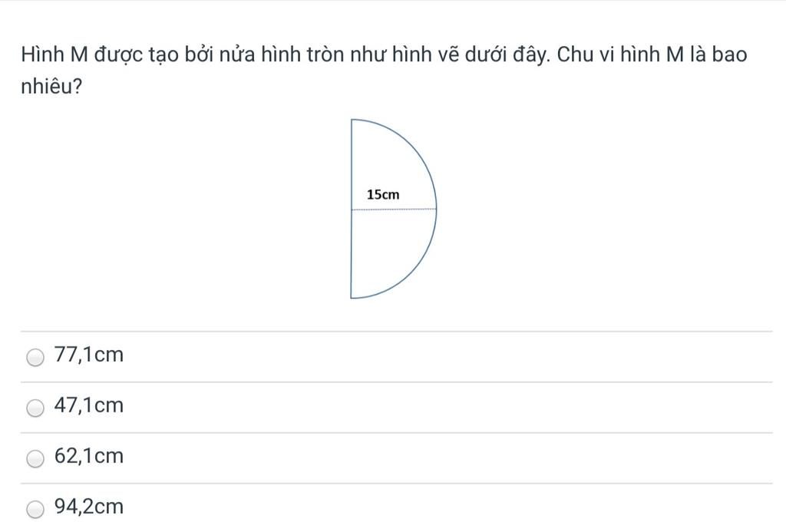Click the dashed radius line of semicircle
786x532 pixels.
click(394, 209)
